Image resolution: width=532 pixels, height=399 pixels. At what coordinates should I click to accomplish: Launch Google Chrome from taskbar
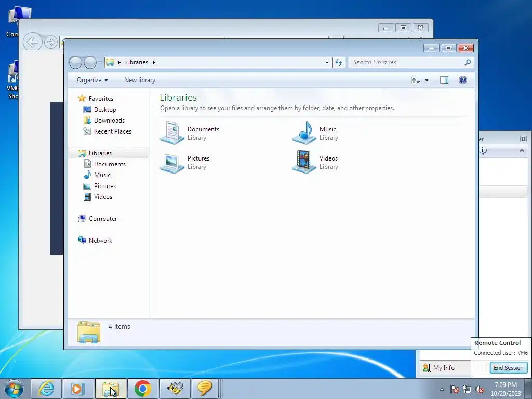coord(143,389)
